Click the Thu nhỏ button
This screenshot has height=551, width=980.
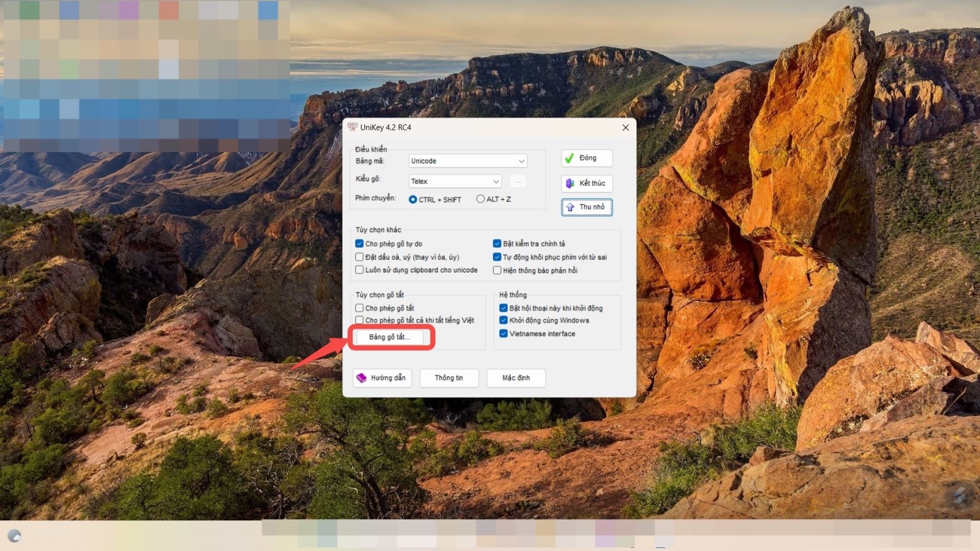point(587,207)
